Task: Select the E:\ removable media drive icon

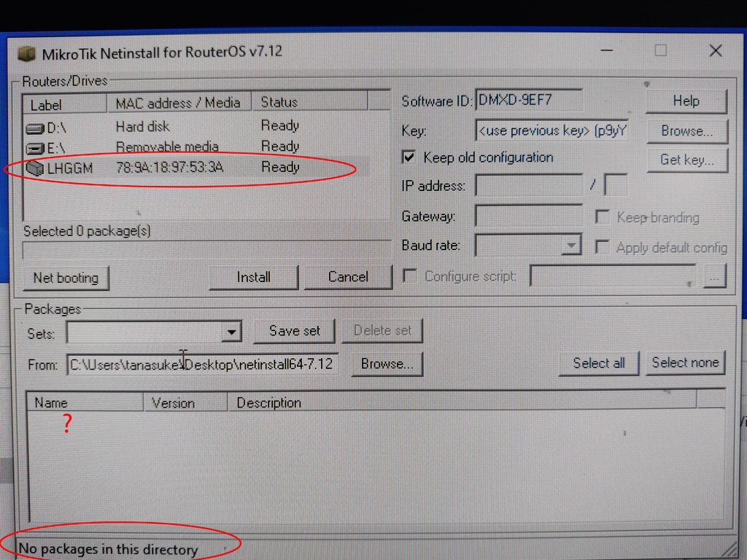Action: (35, 149)
